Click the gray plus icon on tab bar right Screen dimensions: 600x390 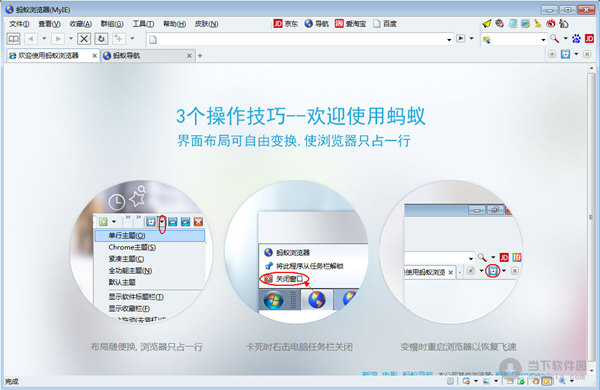[552, 54]
